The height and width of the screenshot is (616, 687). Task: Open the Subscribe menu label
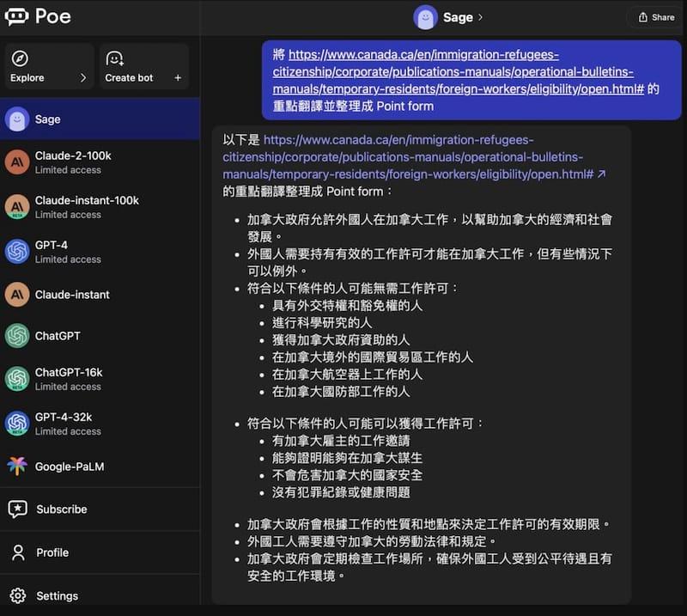61,509
